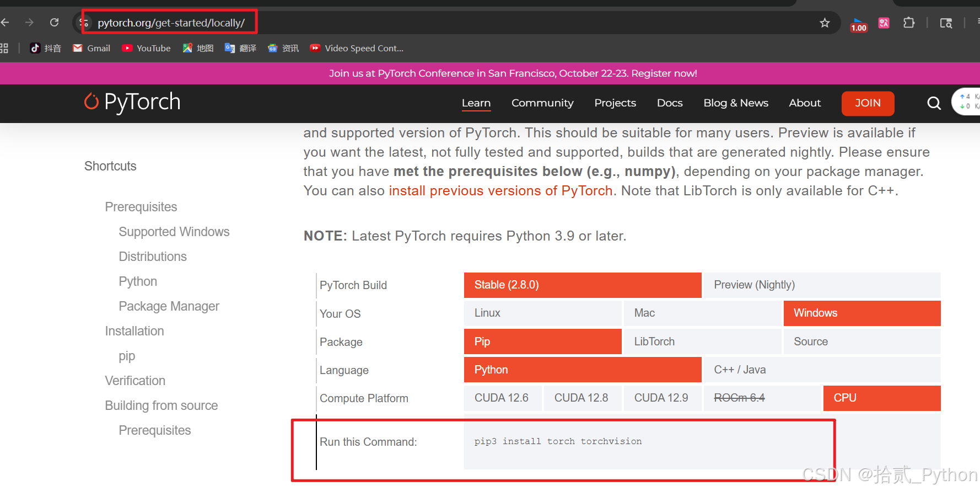
Task: Choose CPU compute platform
Action: coord(882,398)
